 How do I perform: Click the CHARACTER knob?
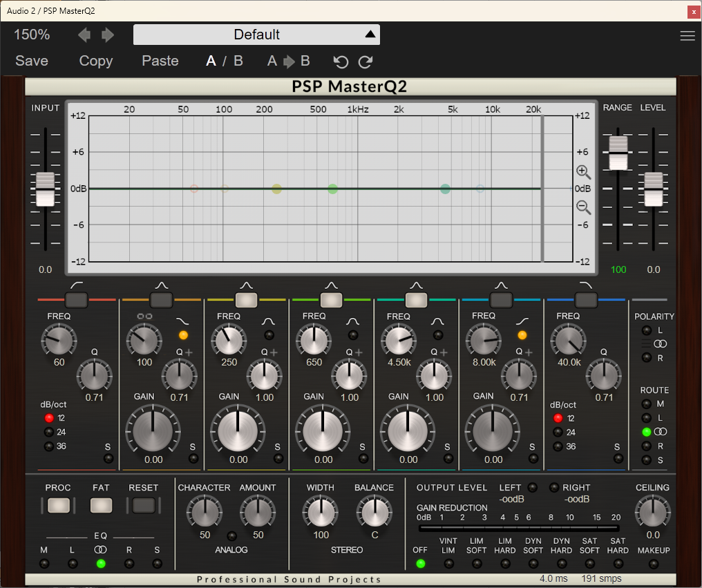click(205, 511)
